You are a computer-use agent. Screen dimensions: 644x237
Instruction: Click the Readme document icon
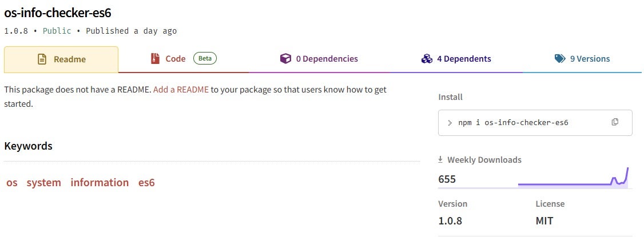(x=42, y=59)
